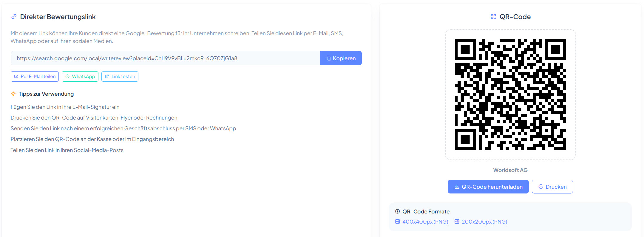
Task: Click the tip about the E-Mail-Signatur
Action: coord(65,107)
